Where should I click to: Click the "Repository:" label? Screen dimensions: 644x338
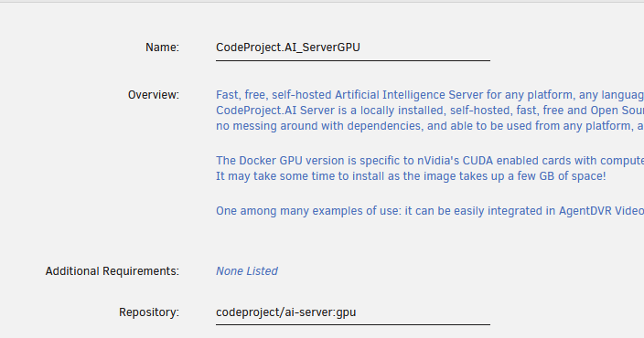click(x=149, y=312)
